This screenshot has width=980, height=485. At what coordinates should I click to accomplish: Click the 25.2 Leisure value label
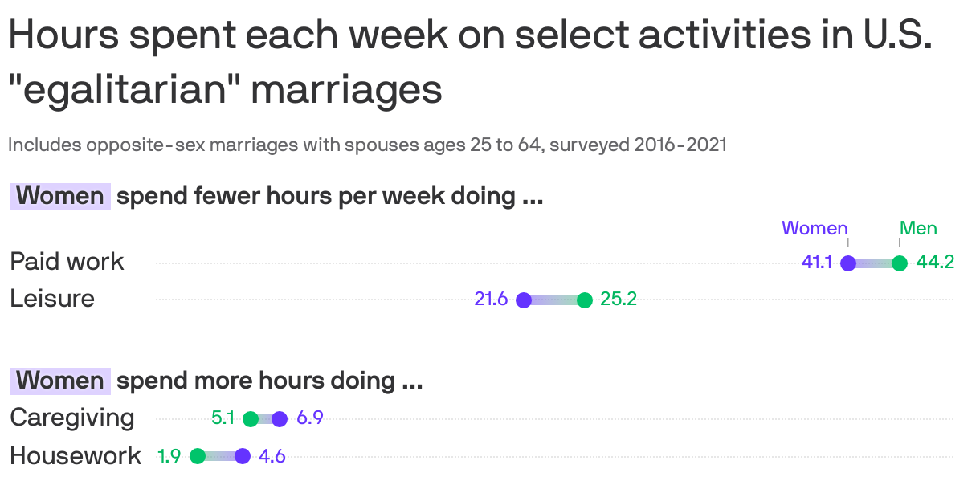point(619,300)
